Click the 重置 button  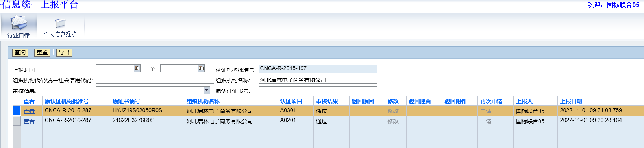[42, 52]
